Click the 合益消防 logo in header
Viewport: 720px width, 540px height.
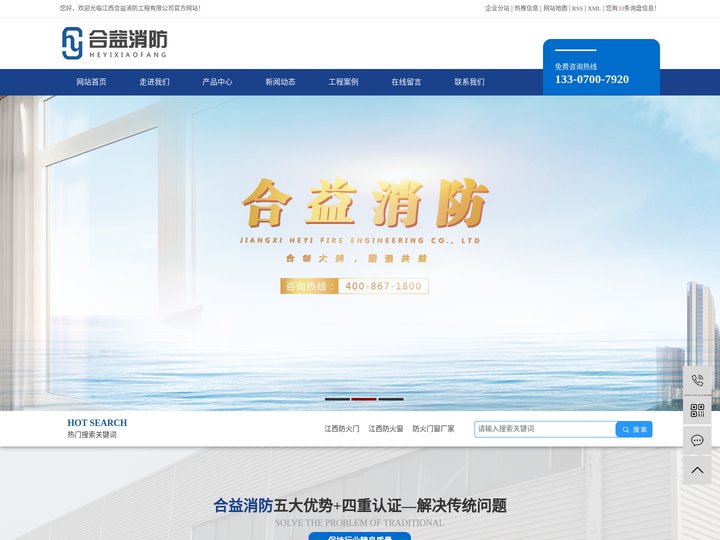(x=114, y=43)
